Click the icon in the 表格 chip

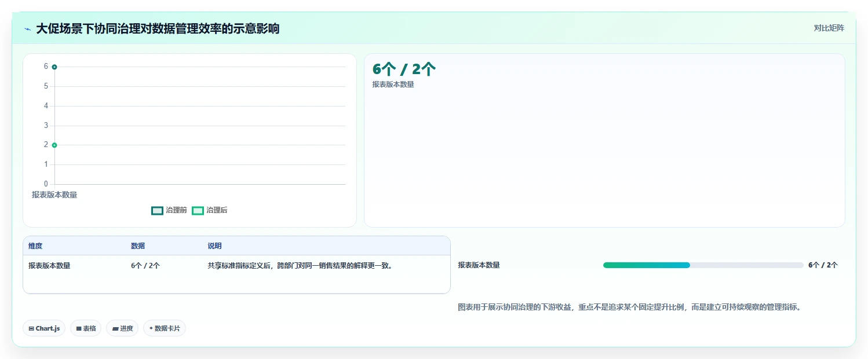coord(79,328)
